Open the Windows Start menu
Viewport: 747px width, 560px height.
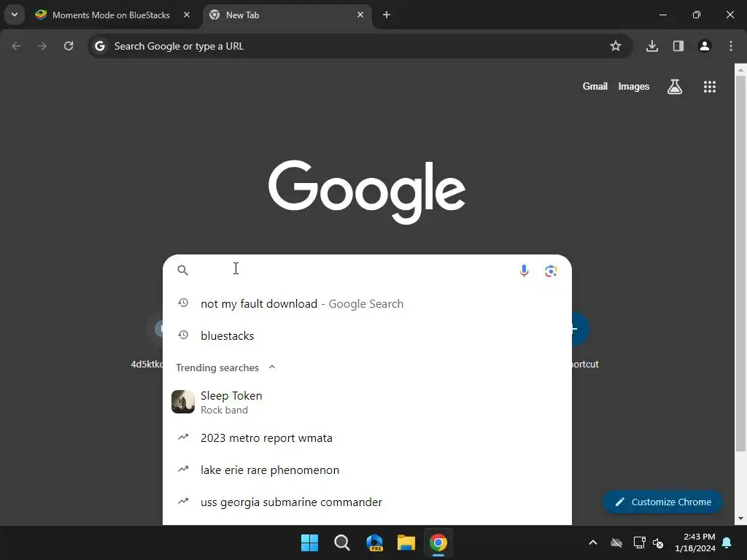[309, 542]
